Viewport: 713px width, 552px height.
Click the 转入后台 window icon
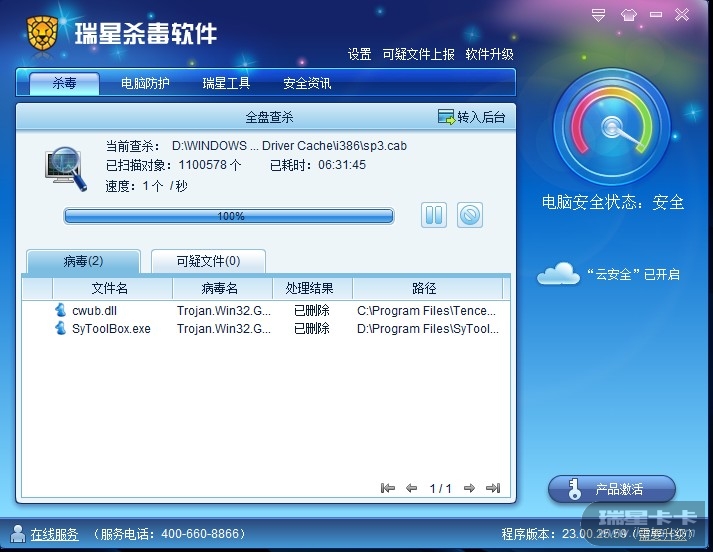(x=446, y=117)
